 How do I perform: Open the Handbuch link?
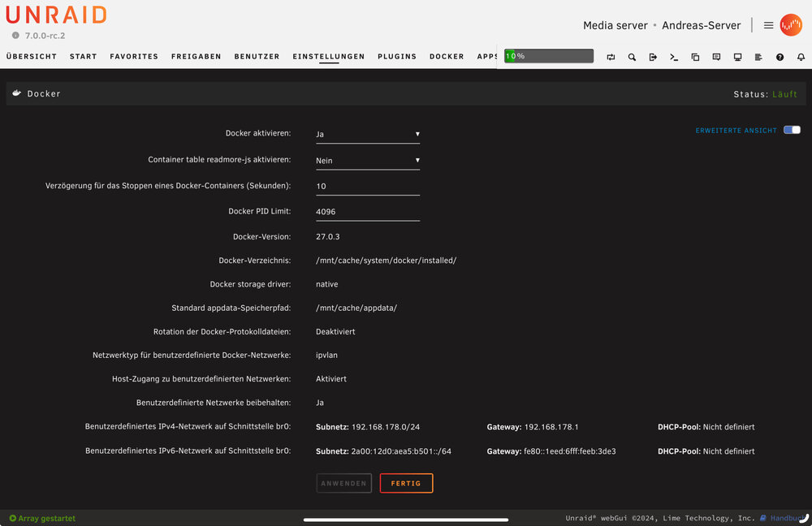pyautogui.click(x=787, y=518)
